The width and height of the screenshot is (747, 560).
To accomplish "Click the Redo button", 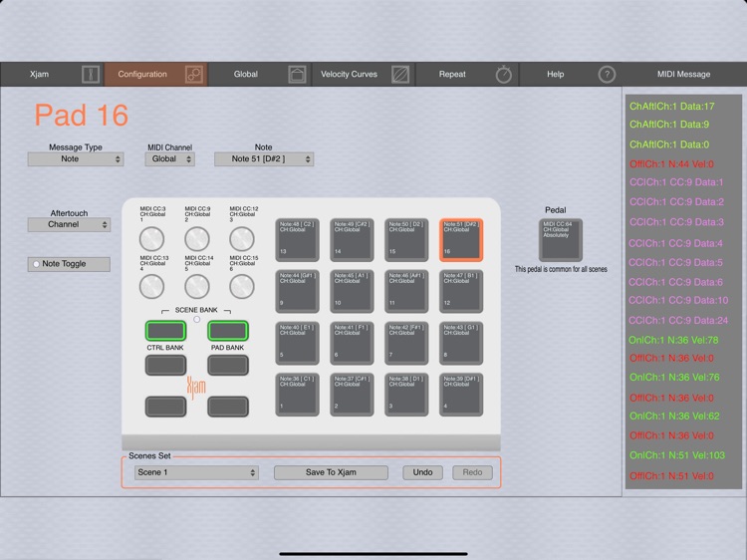I will [472, 472].
